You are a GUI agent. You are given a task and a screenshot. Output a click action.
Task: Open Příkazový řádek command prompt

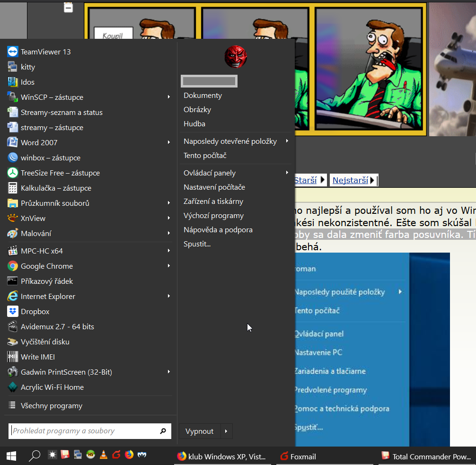pyautogui.click(x=89, y=281)
